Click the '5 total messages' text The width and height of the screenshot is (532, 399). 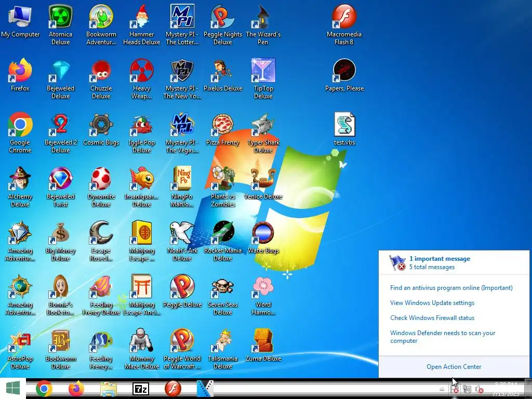pyautogui.click(x=432, y=267)
